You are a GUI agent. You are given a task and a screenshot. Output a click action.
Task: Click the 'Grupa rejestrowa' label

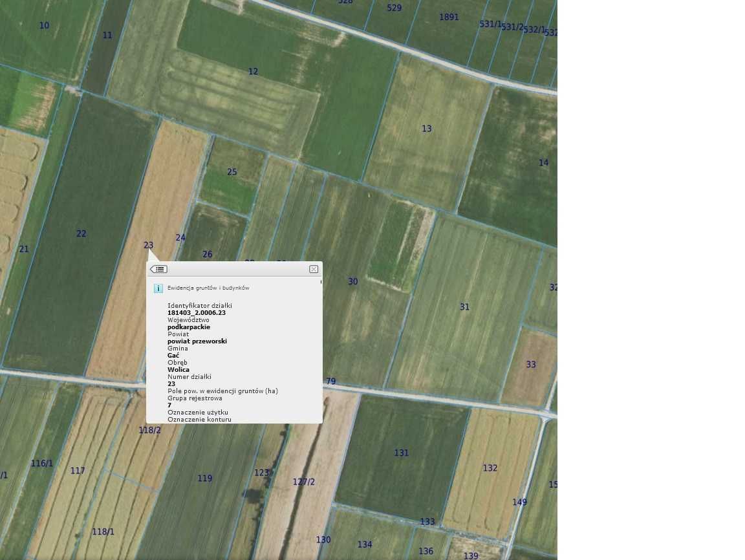click(195, 398)
